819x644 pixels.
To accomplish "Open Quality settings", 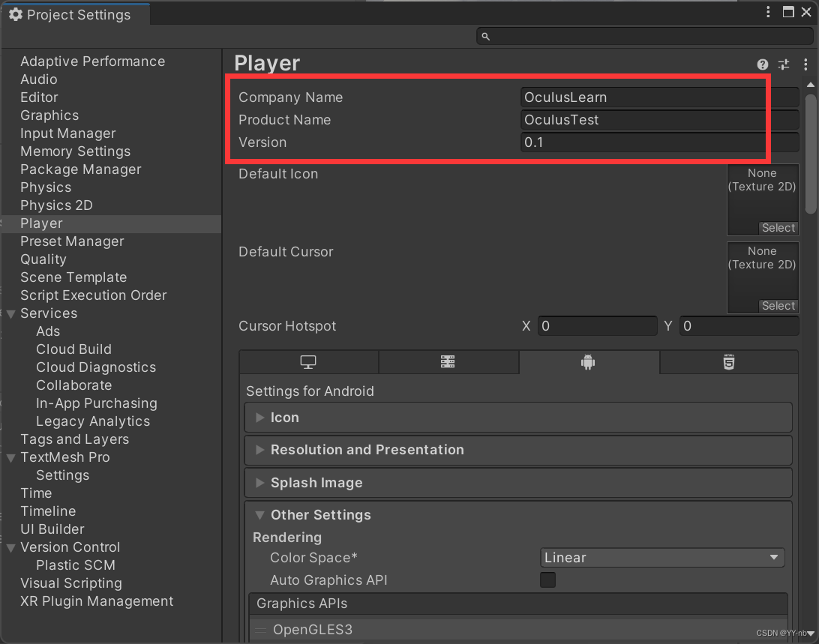I will click(x=43, y=259).
